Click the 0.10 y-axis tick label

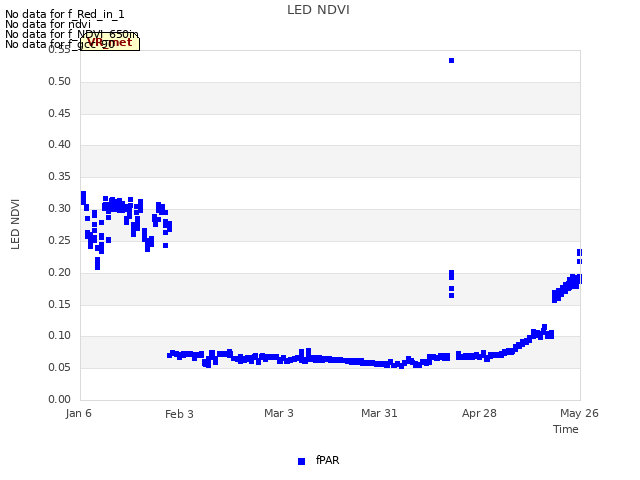click(60, 336)
